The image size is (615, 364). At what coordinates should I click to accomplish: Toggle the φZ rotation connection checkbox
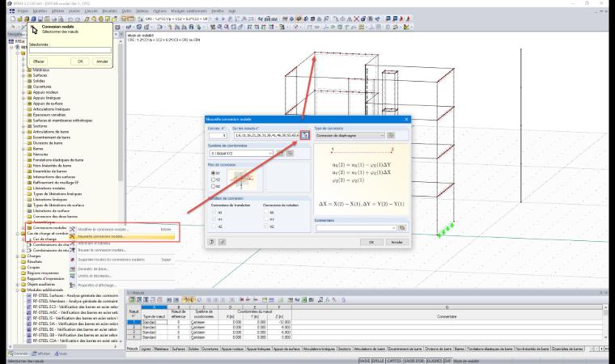266,226
